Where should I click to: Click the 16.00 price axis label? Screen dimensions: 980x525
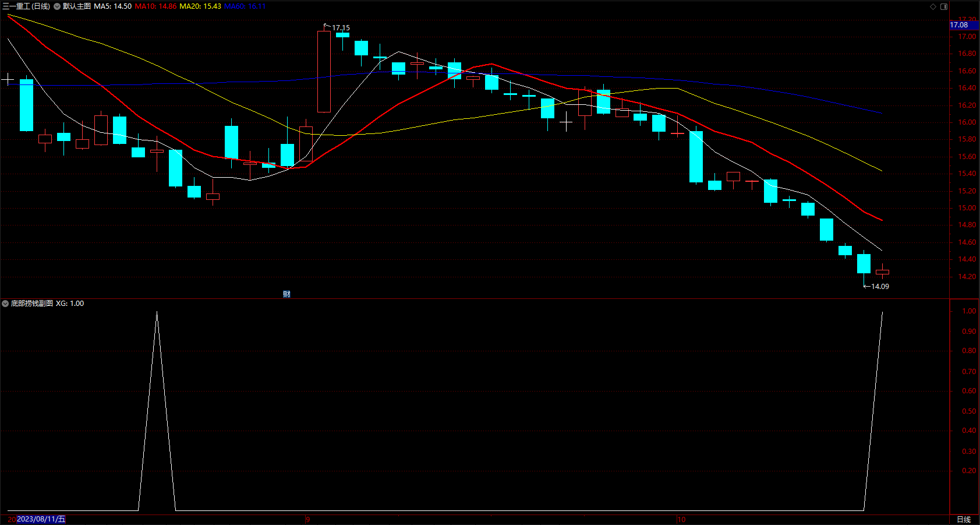coord(967,122)
